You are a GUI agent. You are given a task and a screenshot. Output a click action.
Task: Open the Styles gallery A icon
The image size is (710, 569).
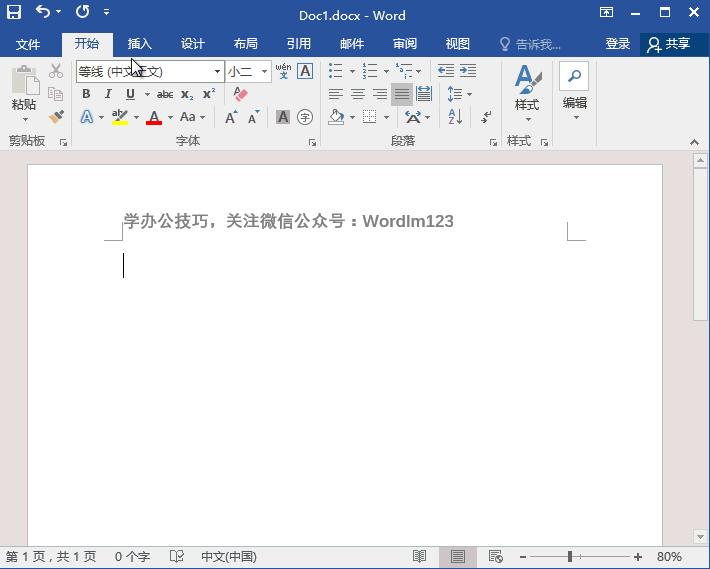[x=528, y=78]
